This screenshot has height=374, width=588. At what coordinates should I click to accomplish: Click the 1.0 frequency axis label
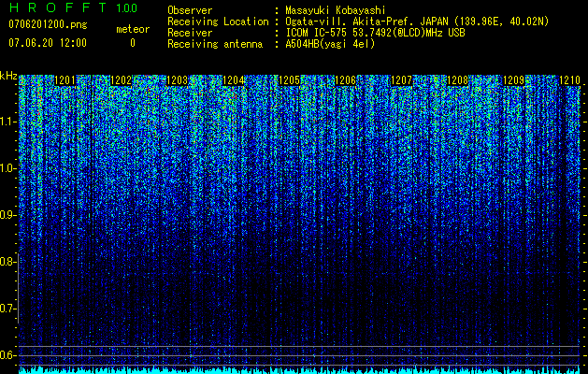point(7,168)
